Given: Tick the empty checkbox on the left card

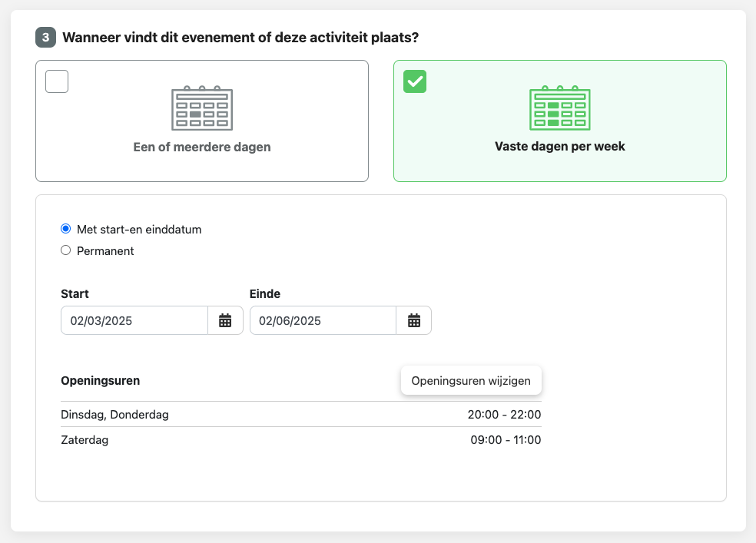Looking at the screenshot, I should pos(57,81).
